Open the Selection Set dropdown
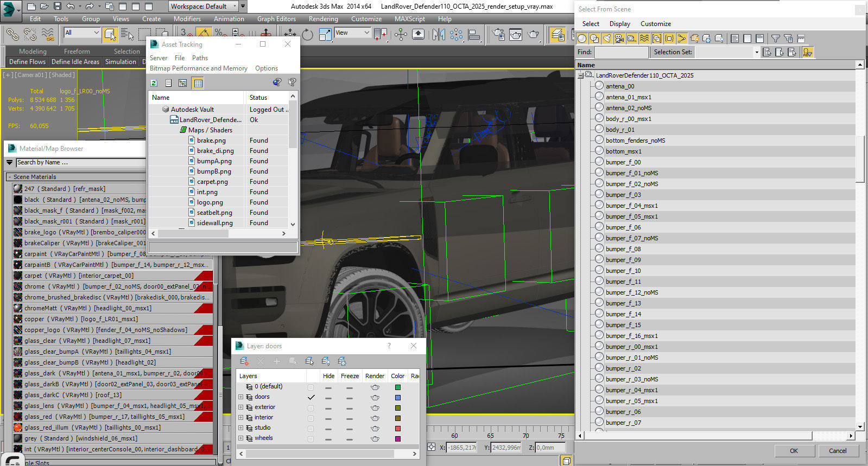Viewport: 868px width, 466px height. [727, 52]
